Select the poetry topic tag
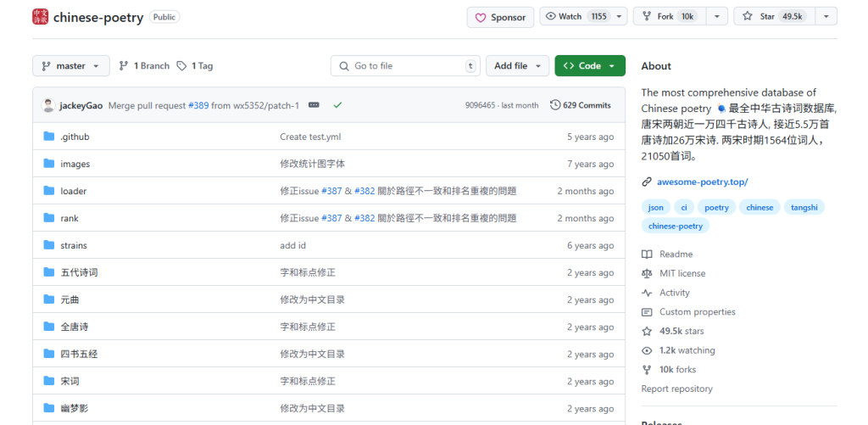The image size is (868, 425). point(716,207)
